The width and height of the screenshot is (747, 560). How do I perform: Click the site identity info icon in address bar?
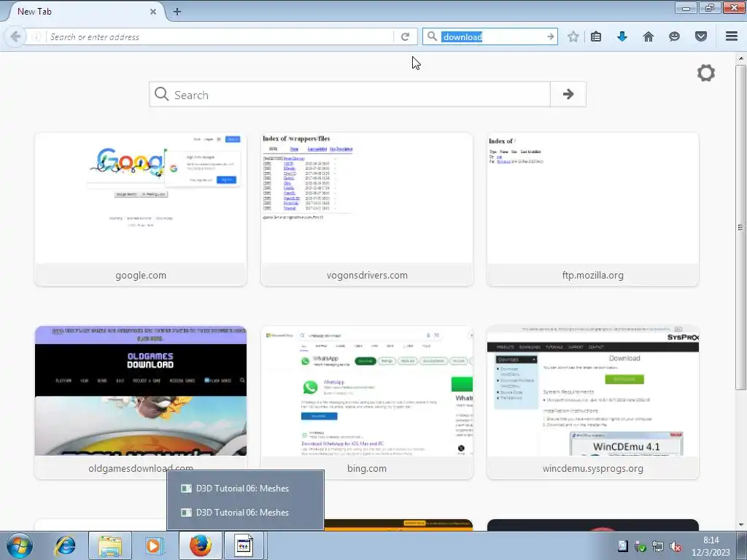(x=36, y=36)
